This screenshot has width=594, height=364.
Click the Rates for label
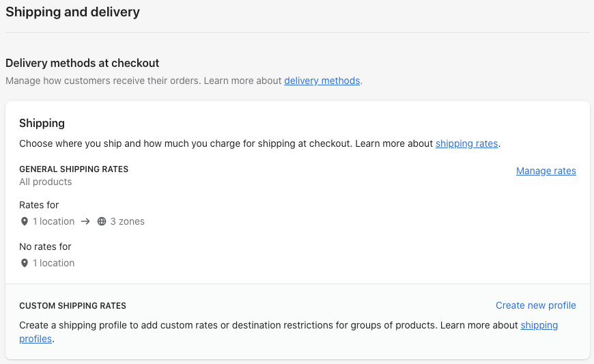(39, 205)
